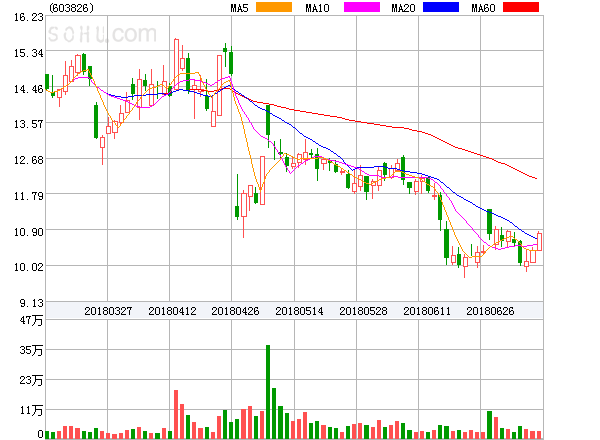This screenshot has height=440, width=600.
Task: Click the 35万 volume axis label
Action: click(x=31, y=350)
